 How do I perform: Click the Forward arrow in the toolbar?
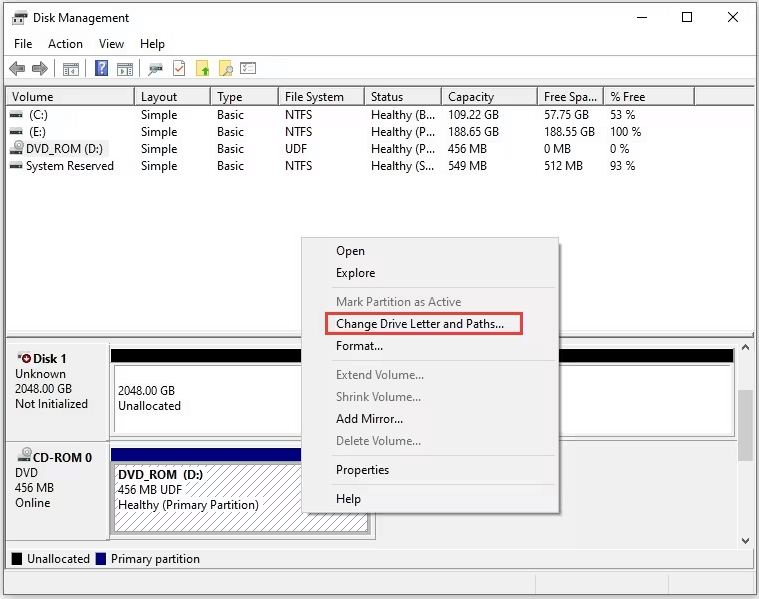click(x=40, y=69)
